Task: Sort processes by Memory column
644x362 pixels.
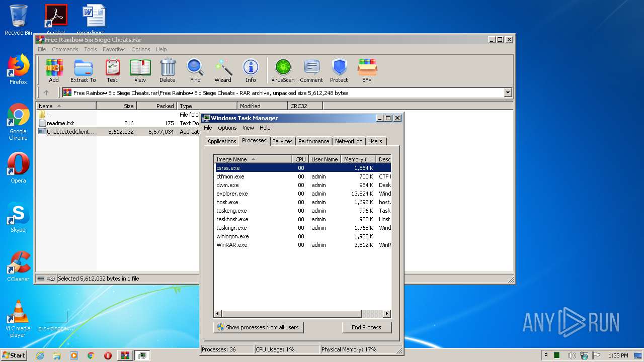Action: (359, 159)
